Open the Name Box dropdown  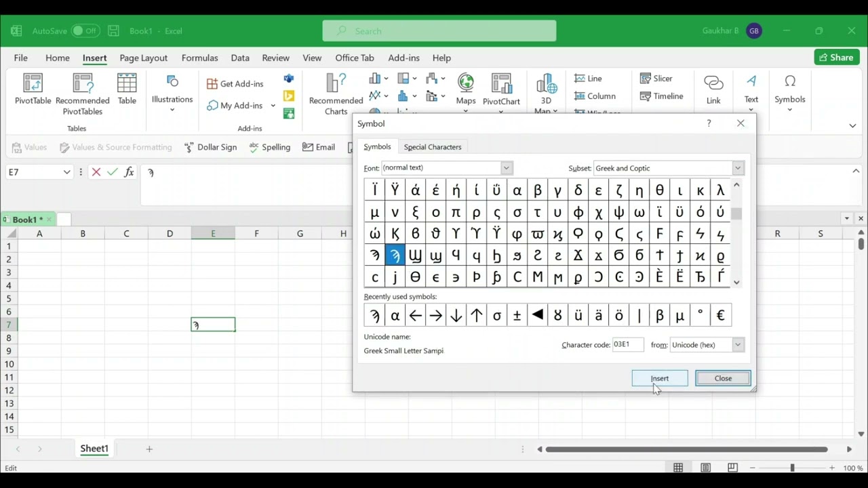click(66, 172)
